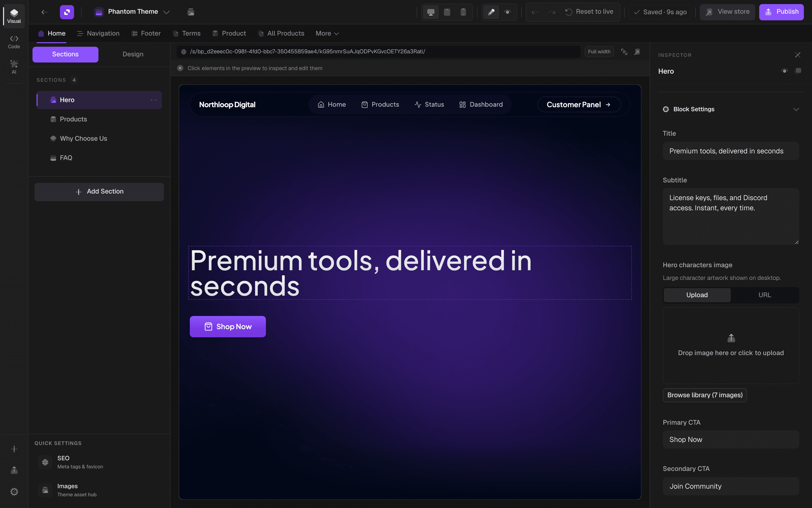
Task: Expand the More pages dropdown
Action: (x=327, y=33)
